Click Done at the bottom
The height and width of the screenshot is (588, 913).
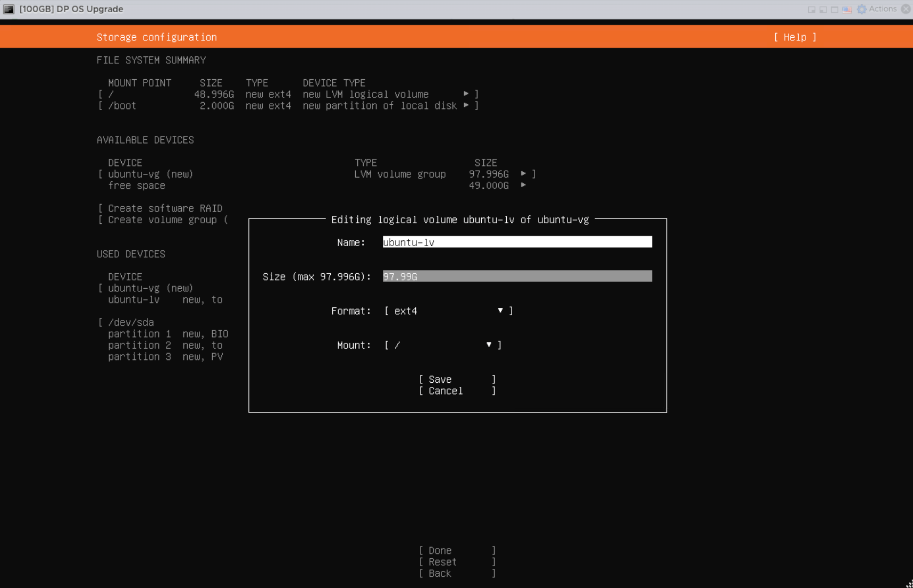(x=457, y=550)
